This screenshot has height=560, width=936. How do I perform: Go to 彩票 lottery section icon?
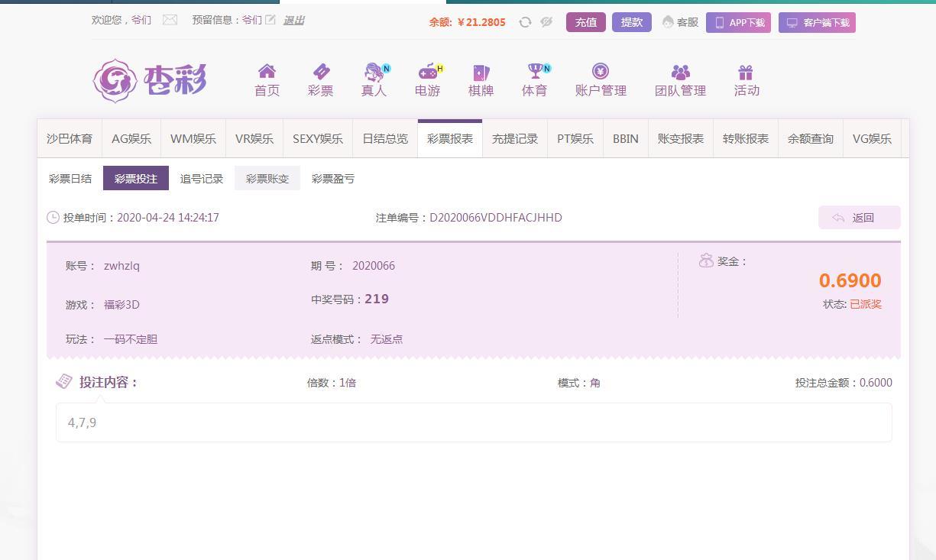[321, 72]
